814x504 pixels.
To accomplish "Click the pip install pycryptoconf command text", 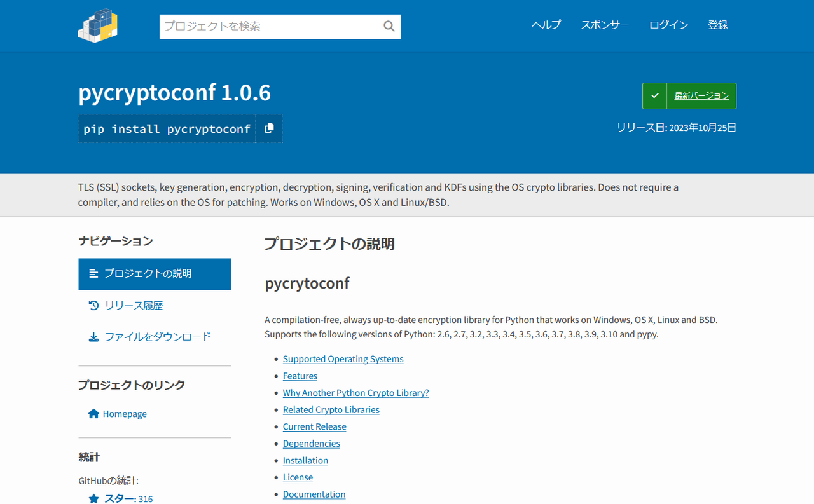I will [x=167, y=129].
